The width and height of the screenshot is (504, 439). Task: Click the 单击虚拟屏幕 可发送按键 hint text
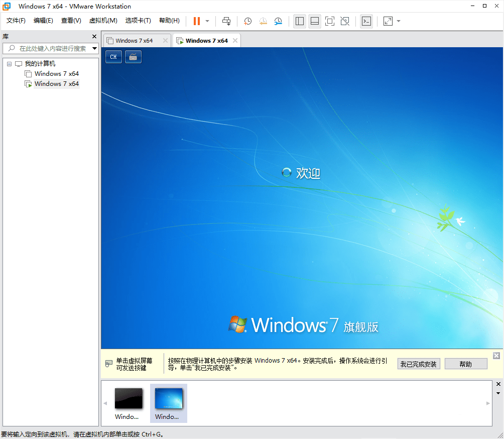[x=135, y=364]
